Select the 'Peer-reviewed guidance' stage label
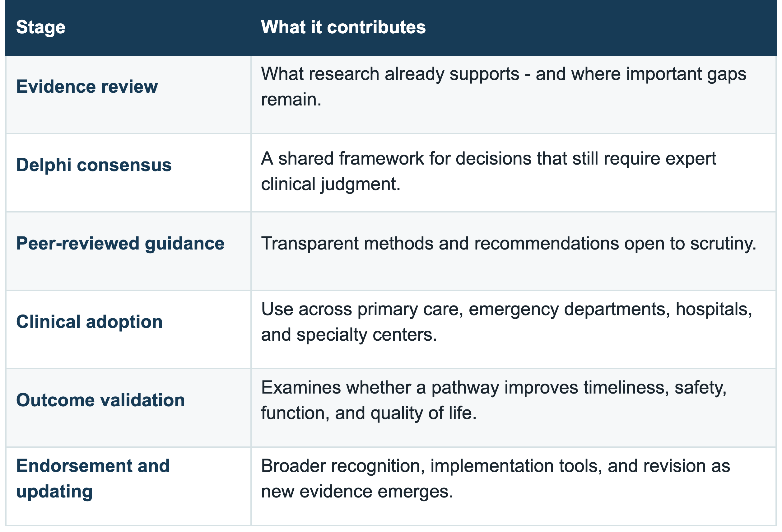The width and height of the screenshot is (782, 532). [120, 243]
